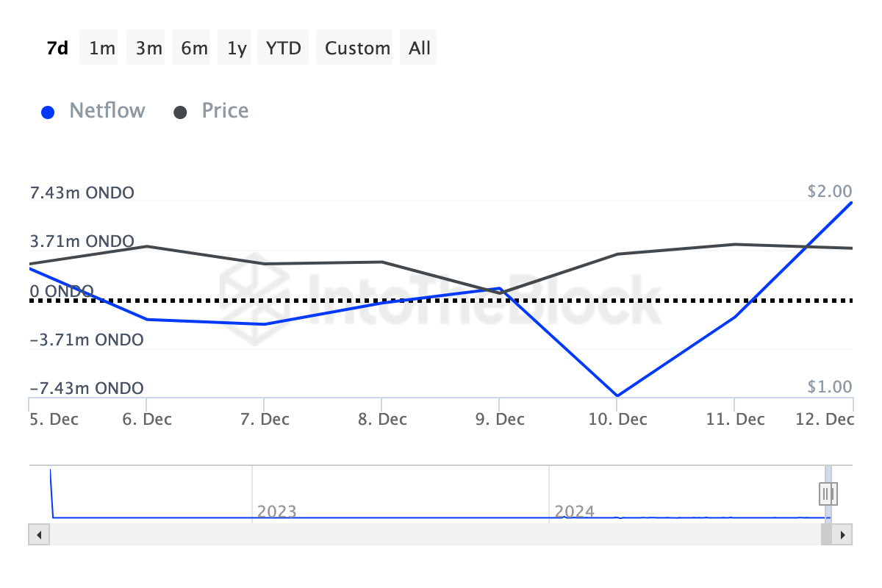Select the 6m range button

coord(194,48)
